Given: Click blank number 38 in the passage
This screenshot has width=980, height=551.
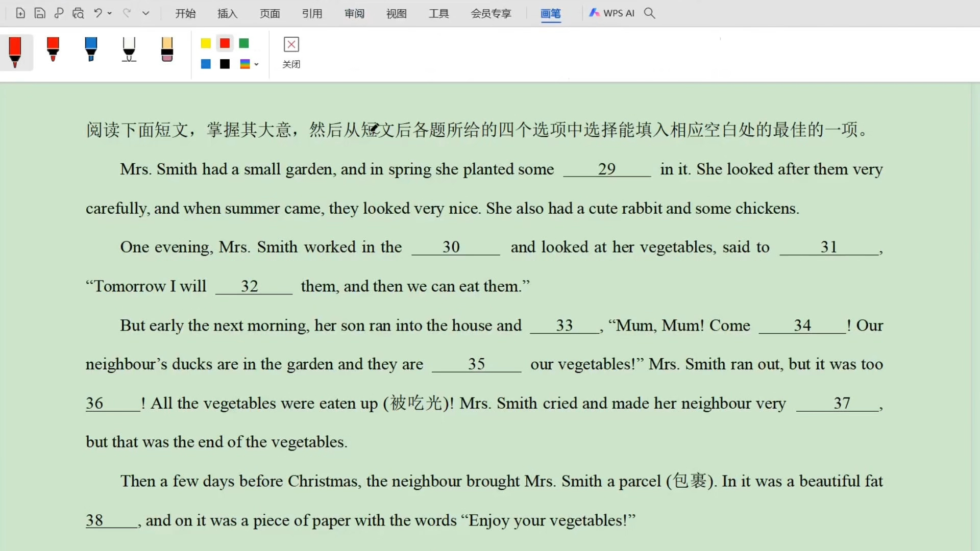Looking at the screenshot, I should 111,520.
